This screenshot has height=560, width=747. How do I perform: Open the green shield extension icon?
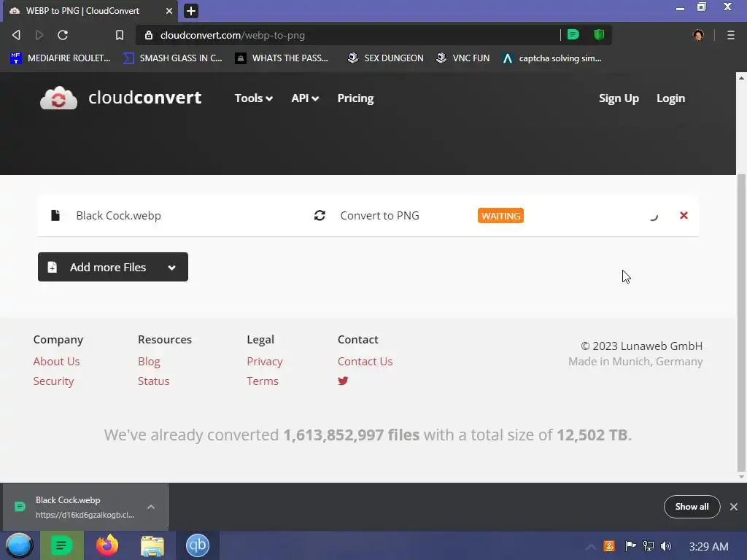click(x=599, y=34)
